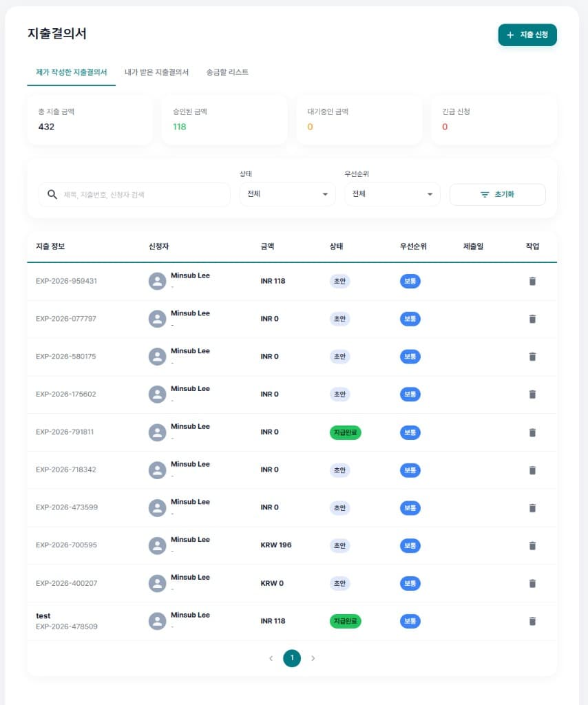588x705 pixels.
Task: Switch to 제가 작성한 지출결의서 tab
Action: (x=72, y=72)
